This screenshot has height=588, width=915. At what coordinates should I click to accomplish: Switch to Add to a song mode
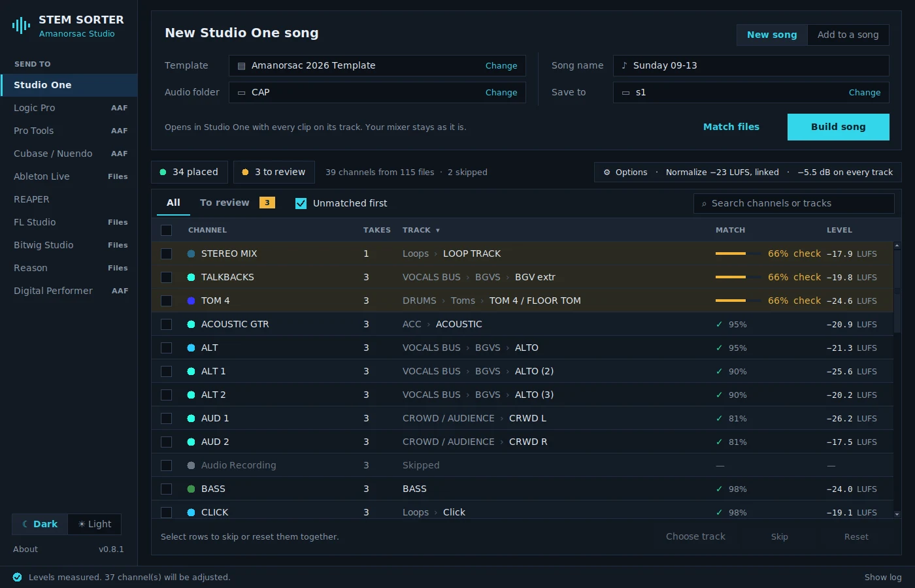(x=848, y=35)
